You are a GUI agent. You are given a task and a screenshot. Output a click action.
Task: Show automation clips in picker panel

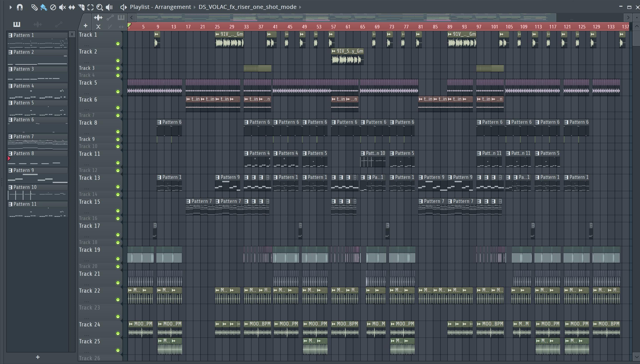point(58,24)
